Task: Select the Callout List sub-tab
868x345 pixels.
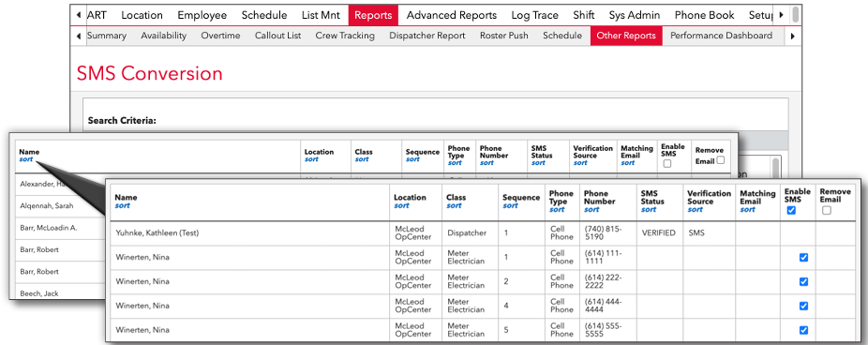Action: [x=277, y=36]
